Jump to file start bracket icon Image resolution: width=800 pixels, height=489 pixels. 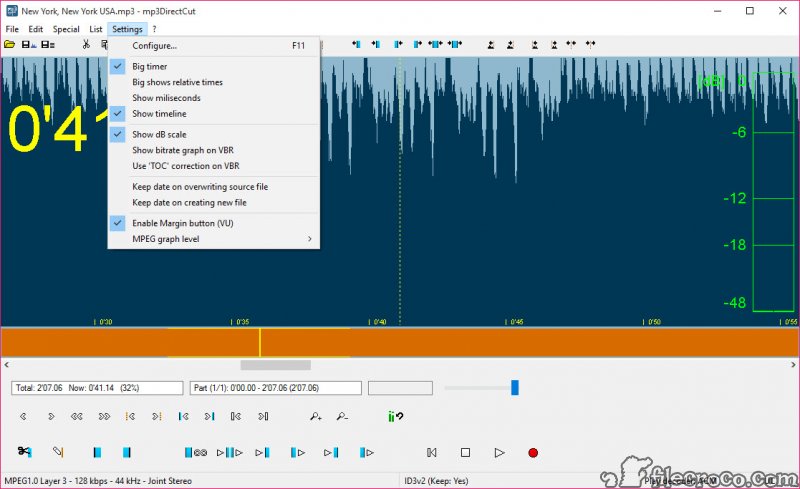point(236,417)
